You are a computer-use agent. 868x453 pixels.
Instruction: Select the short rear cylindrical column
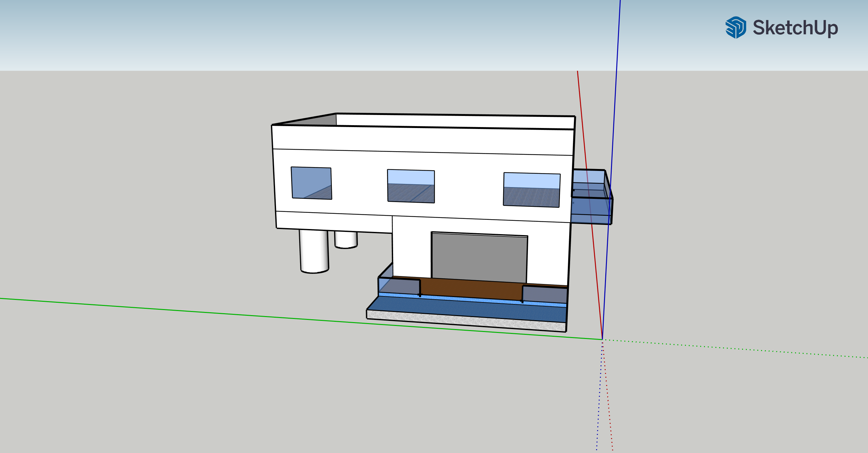coord(346,240)
